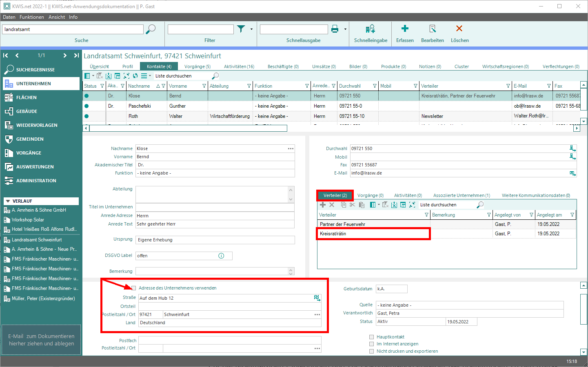The image size is (588, 367).
Task: Jump to first record navigation arrow
Action: click(x=6, y=55)
